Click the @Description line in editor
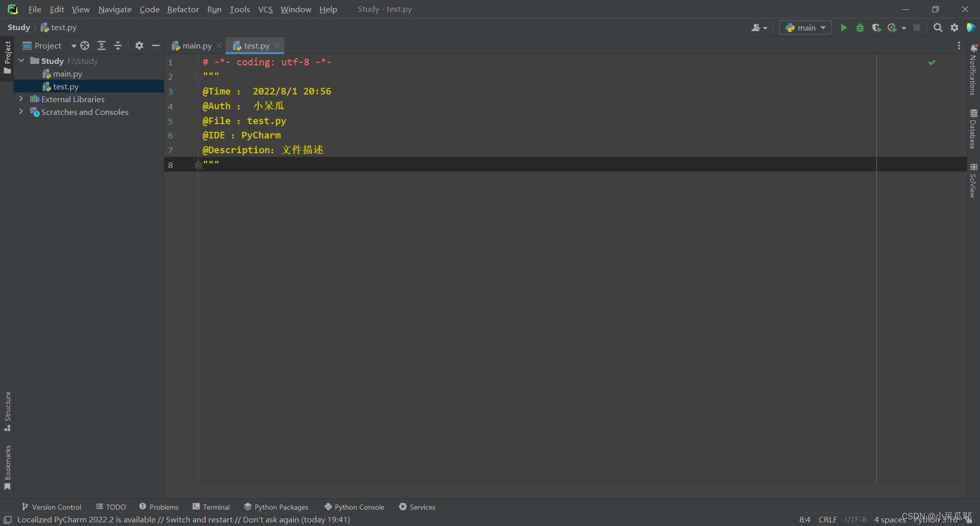Viewport: 980px width, 526px height. (263, 150)
